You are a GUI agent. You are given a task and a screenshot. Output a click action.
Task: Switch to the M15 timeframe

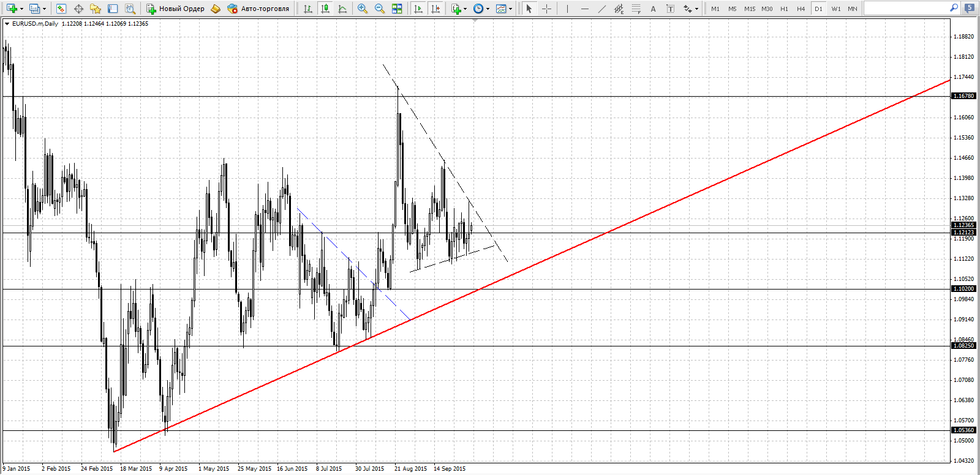[x=750, y=9]
